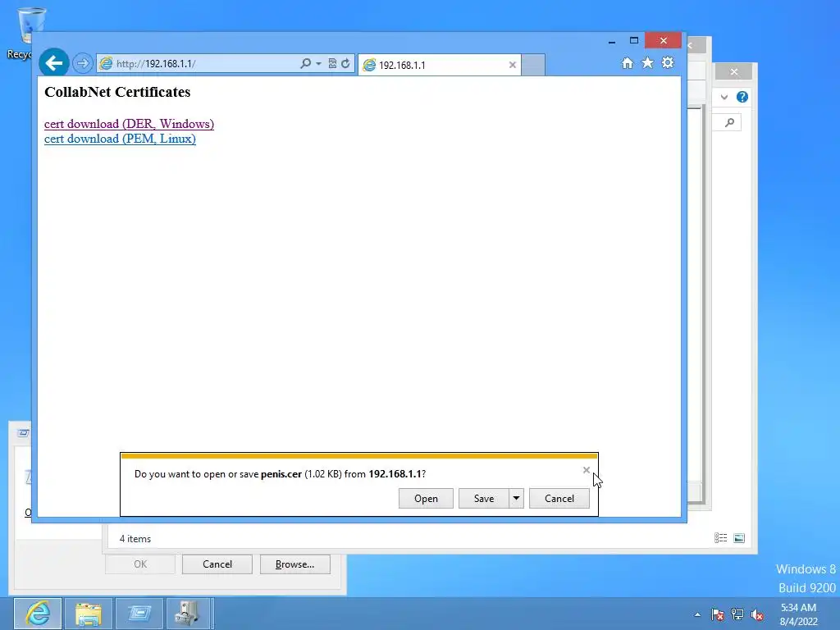Open cert download (DER, Windows) link
This screenshot has width=840, height=630.
(x=129, y=124)
